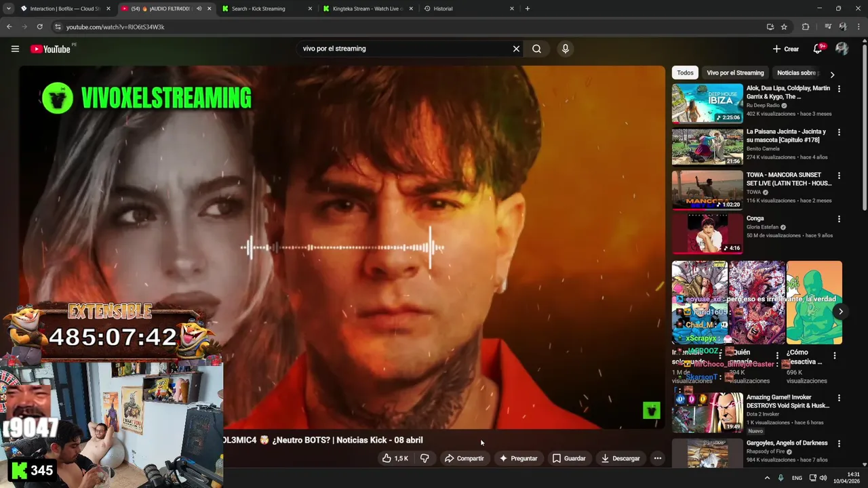This screenshot has height=488, width=868.
Task: Switch to Kingteka Stream tab
Action: point(366,9)
